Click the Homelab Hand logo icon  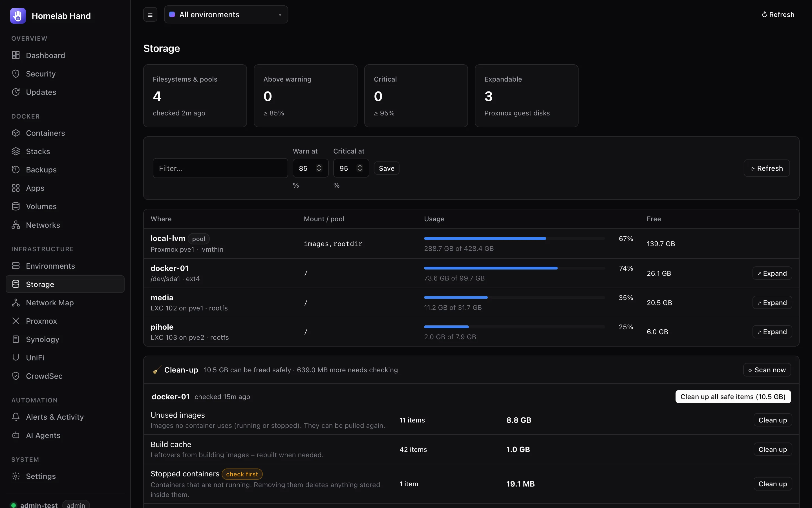point(18,16)
